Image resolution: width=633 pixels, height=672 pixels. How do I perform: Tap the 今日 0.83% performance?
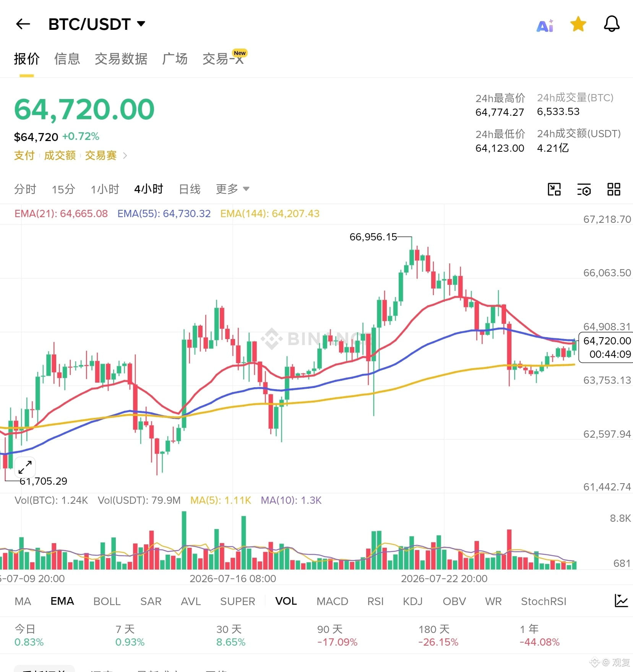point(29,635)
